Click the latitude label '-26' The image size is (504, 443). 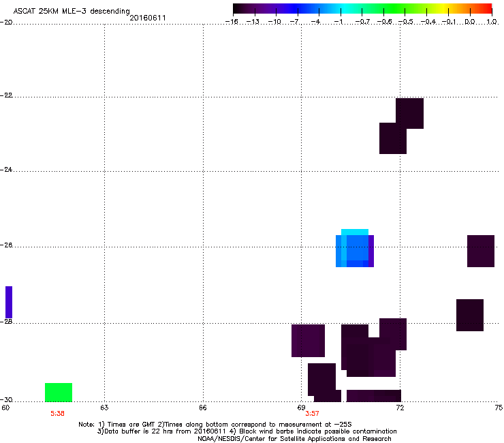[6, 245]
